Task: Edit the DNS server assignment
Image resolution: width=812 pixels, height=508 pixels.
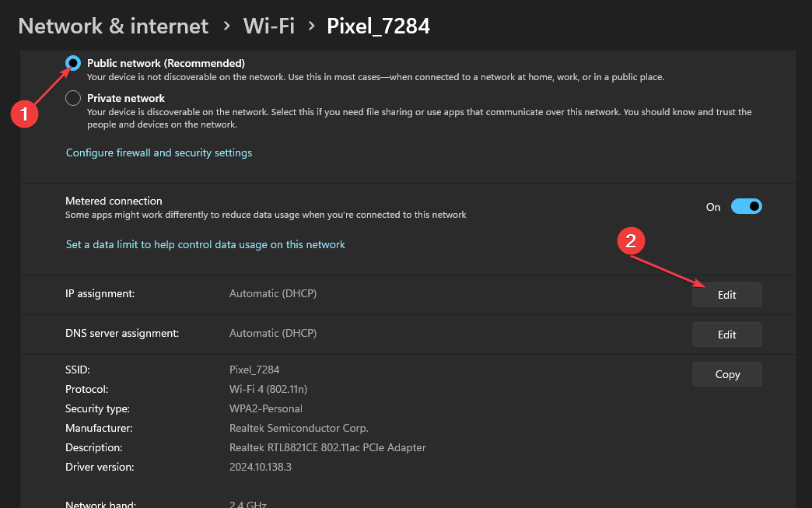Action: [x=726, y=335]
